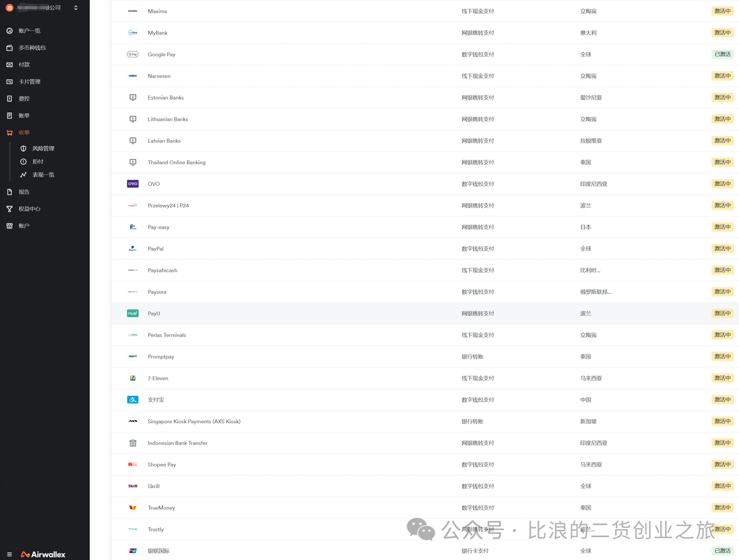The width and height of the screenshot is (739, 560).
Task: Select Perlas Terminals payment method
Action: pos(425,335)
